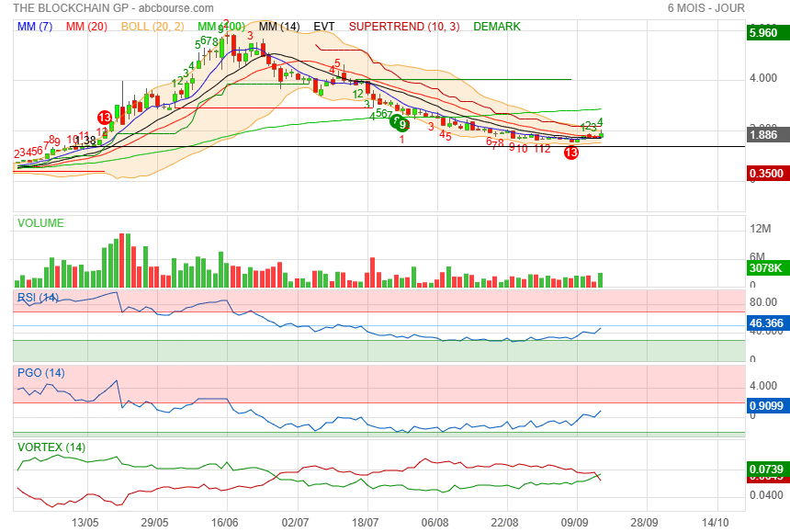
Task: Click the green circled 9 DeMark marker
Action: (x=401, y=124)
